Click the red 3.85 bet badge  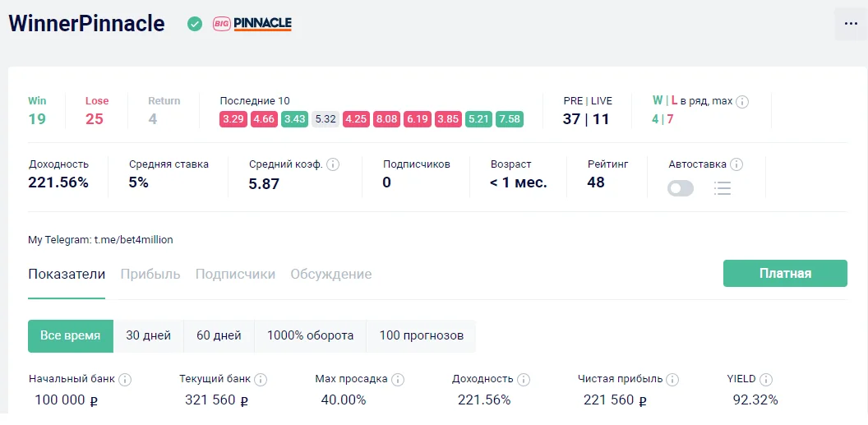449,119
